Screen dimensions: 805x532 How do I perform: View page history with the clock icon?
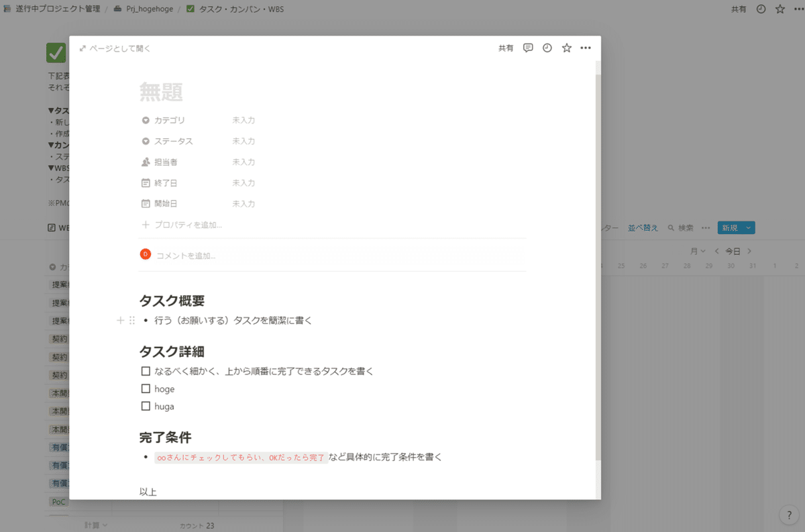pyautogui.click(x=547, y=48)
